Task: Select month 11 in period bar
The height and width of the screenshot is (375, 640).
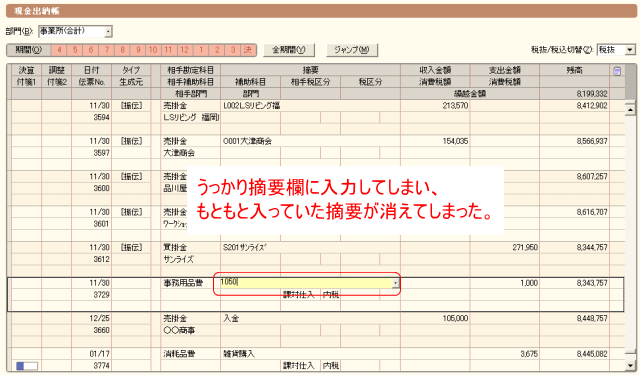Action: tap(168, 50)
